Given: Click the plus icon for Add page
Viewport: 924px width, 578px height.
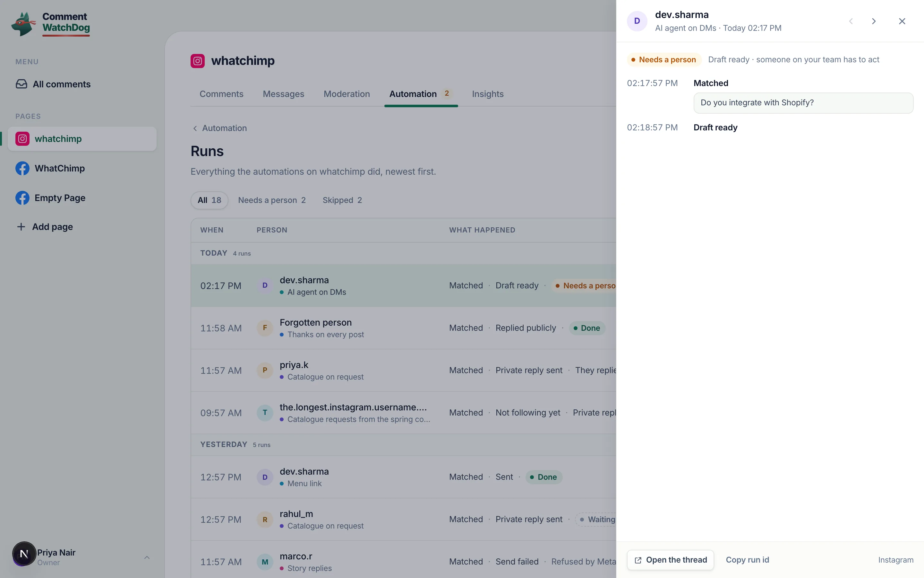Looking at the screenshot, I should coord(21,227).
